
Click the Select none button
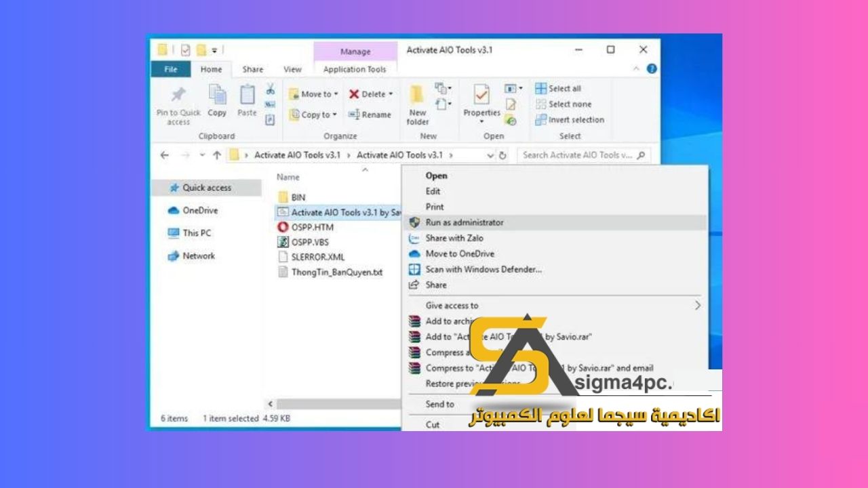563,104
